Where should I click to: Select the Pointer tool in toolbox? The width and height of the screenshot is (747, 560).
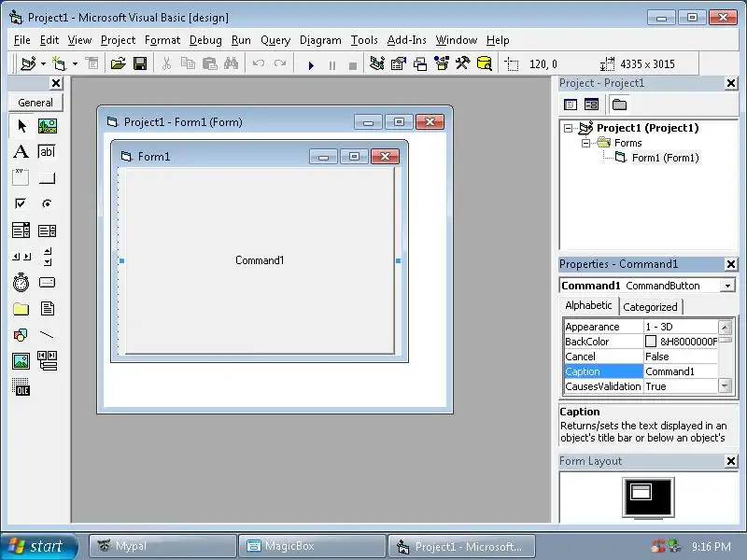click(x=21, y=126)
